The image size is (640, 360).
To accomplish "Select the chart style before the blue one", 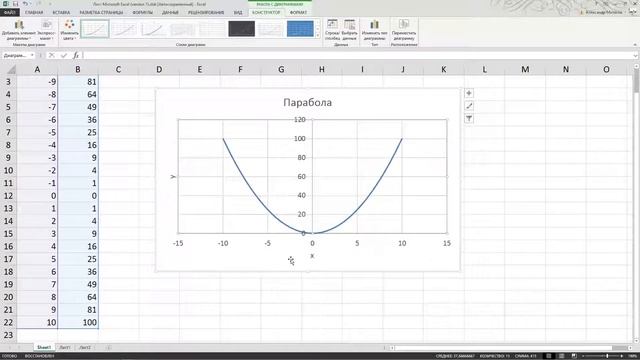I will (x=271, y=29).
